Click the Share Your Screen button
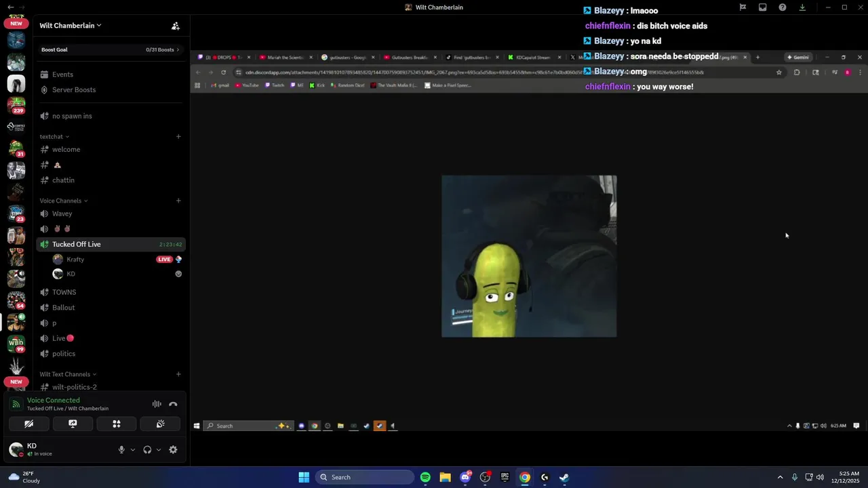 73,424
